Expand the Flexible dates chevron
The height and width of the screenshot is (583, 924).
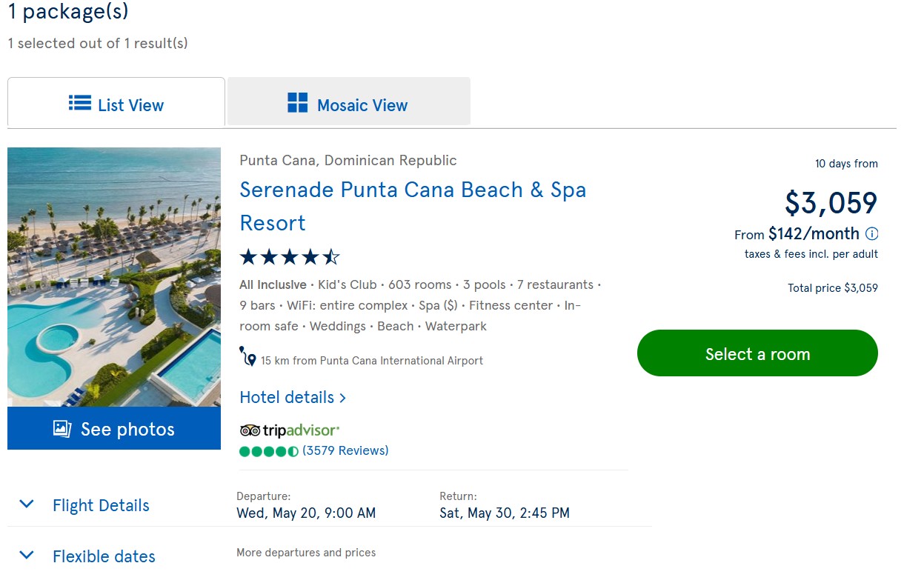(x=27, y=555)
